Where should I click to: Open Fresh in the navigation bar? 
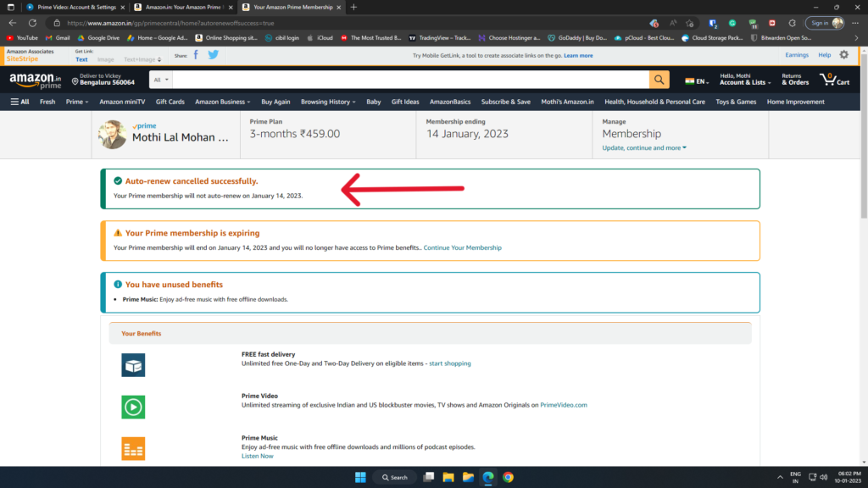pyautogui.click(x=47, y=102)
